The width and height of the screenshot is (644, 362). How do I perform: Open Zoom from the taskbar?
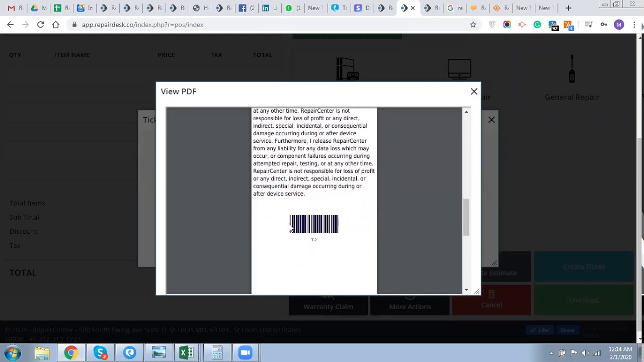245,353
